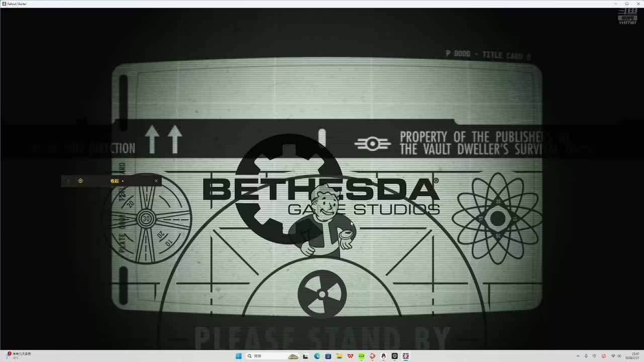Switch the 中 input method indicator

click(595, 356)
